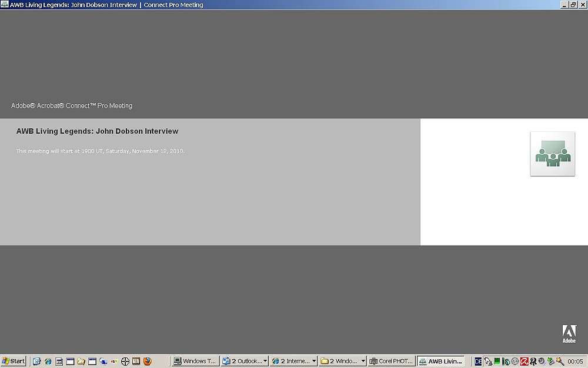
Task: Launch Internet Explorer from the quick launch bar
Action: (x=48, y=362)
